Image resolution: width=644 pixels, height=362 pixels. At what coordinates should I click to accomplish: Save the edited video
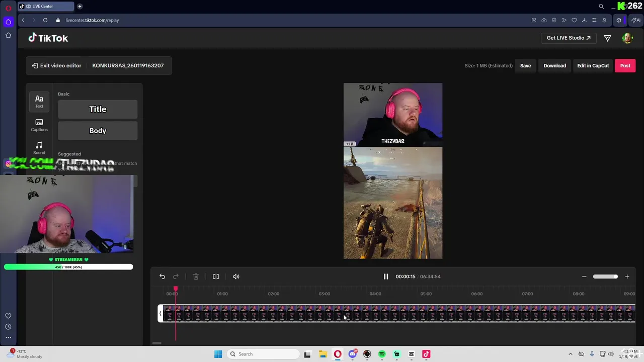(x=525, y=65)
